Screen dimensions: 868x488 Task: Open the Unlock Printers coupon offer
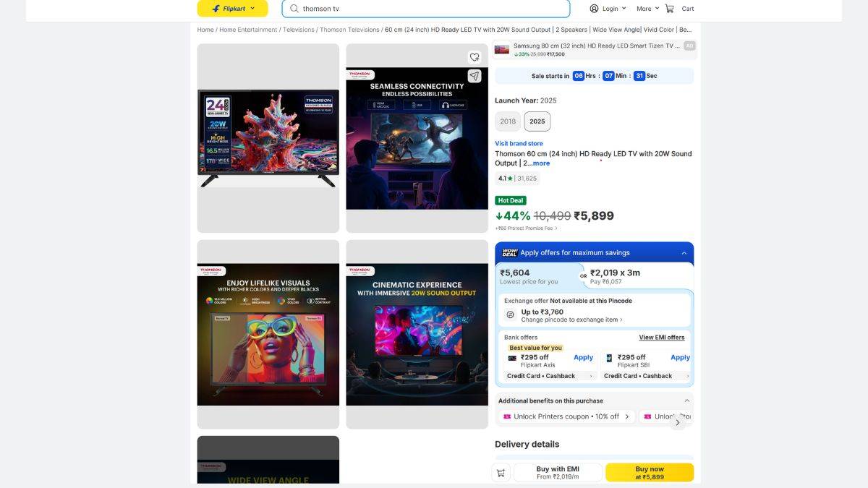(566, 416)
